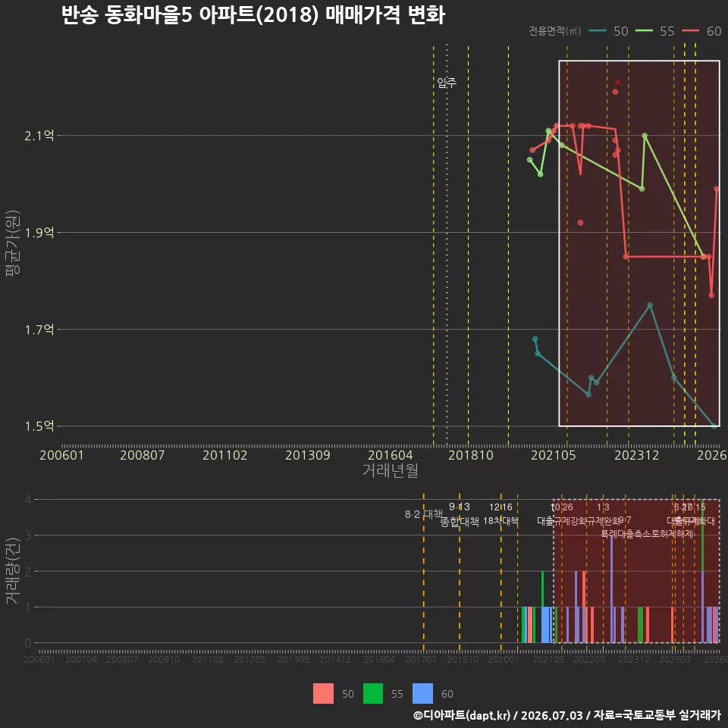Viewport: 728px width, 728px height.
Task: Click the isolated red dot just above 1.9억
Action: coord(580,223)
